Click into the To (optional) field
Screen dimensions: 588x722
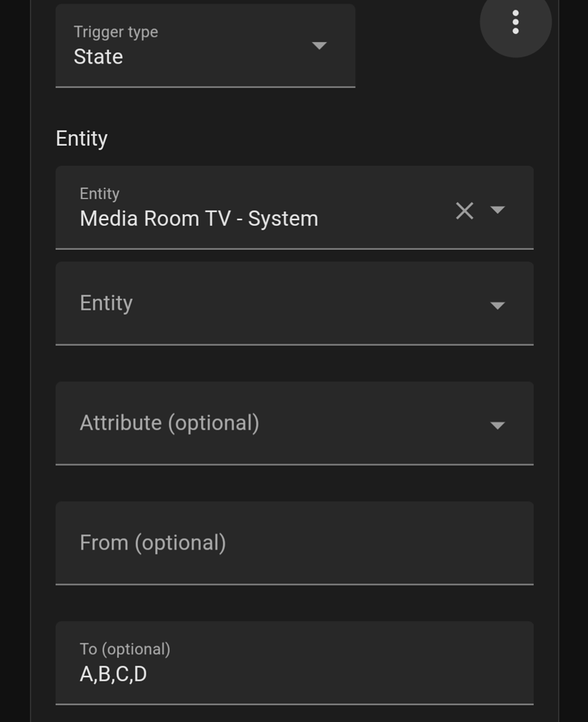point(295,663)
